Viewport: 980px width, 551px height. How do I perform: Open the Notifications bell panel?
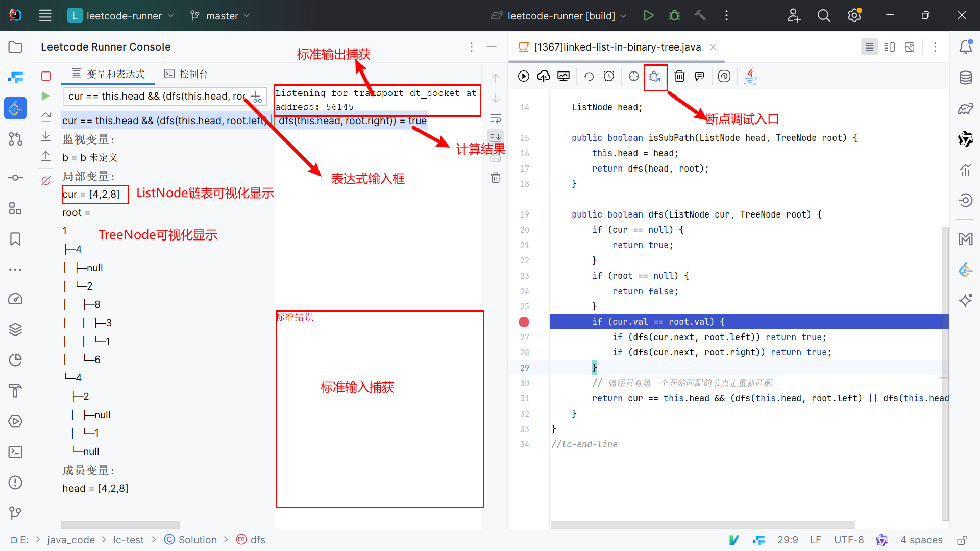pyautogui.click(x=965, y=47)
